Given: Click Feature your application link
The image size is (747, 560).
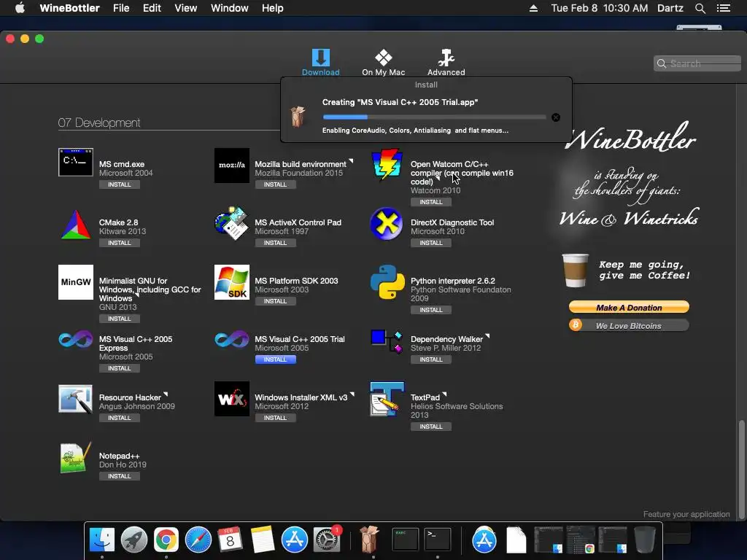Looking at the screenshot, I should click(686, 514).
